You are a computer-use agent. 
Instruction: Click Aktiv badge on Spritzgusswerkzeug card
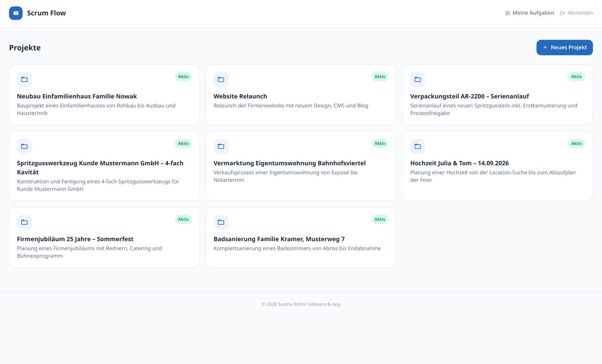(183, 144)
